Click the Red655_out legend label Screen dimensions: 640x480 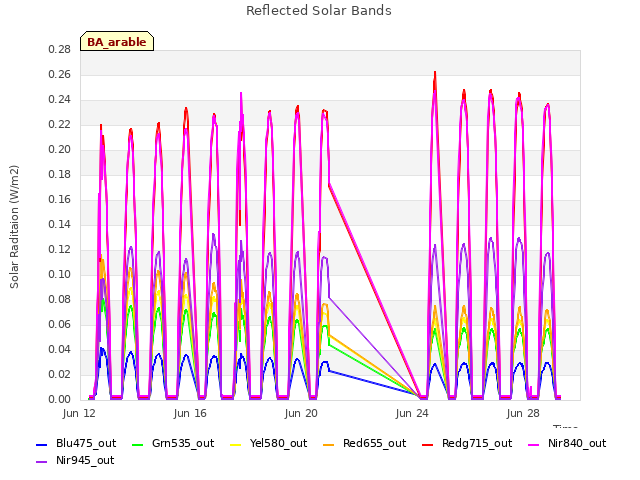coord(375,443)
